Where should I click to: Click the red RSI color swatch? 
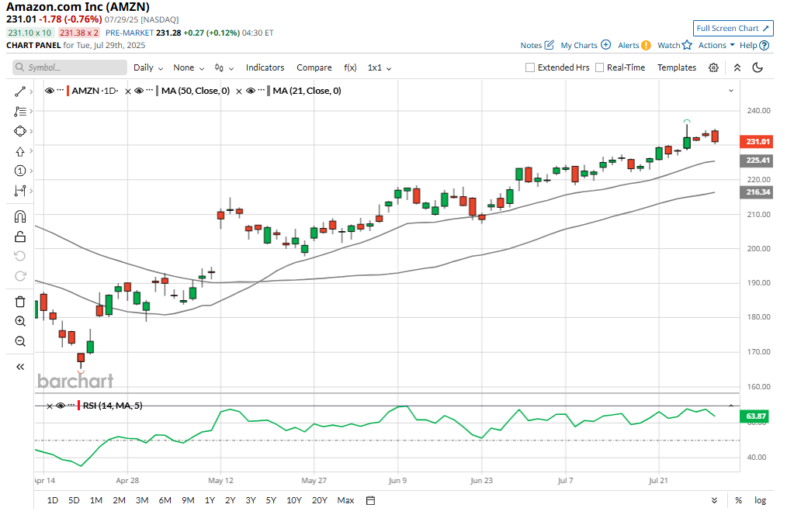(79, 406)
